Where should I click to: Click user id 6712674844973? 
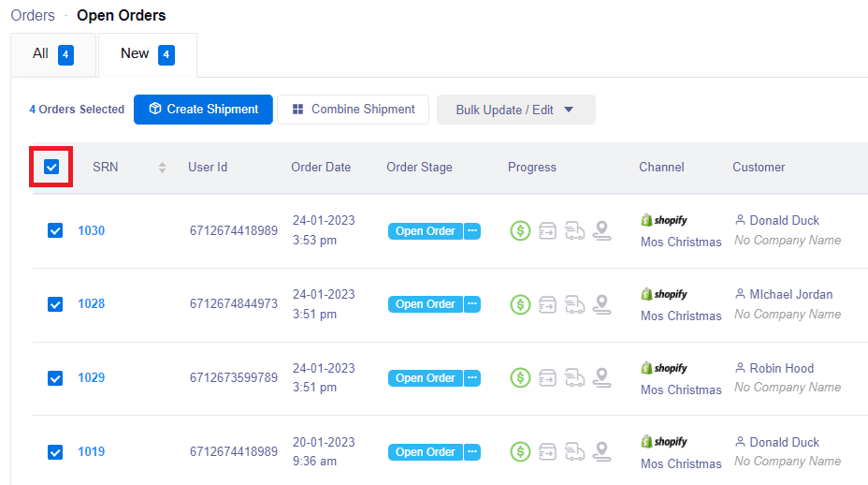[x=234, y=303]
